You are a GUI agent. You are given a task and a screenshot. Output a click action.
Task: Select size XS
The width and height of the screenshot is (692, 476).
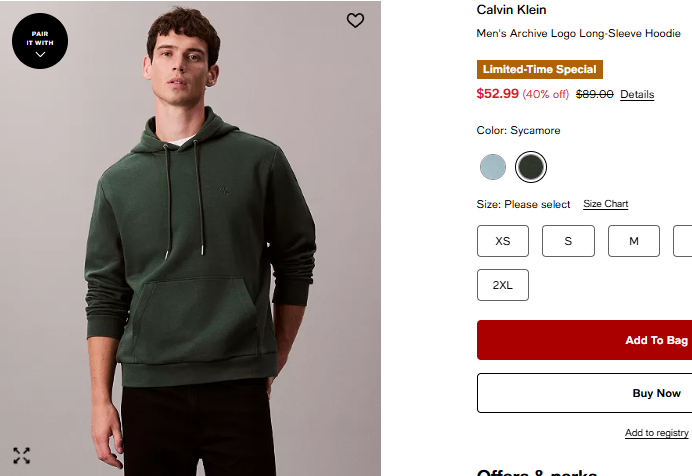point(503,241)
